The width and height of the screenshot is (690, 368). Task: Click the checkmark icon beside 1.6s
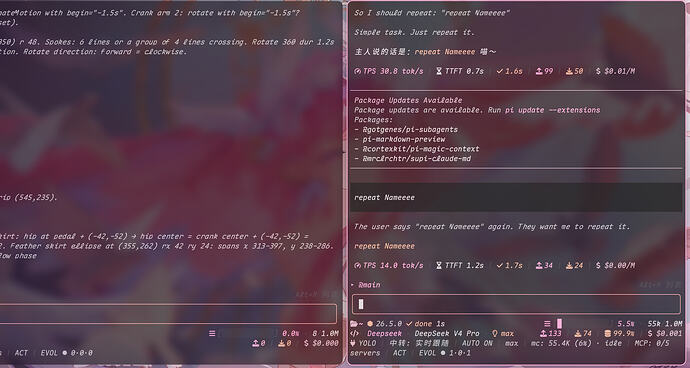[x=499, y=71]
